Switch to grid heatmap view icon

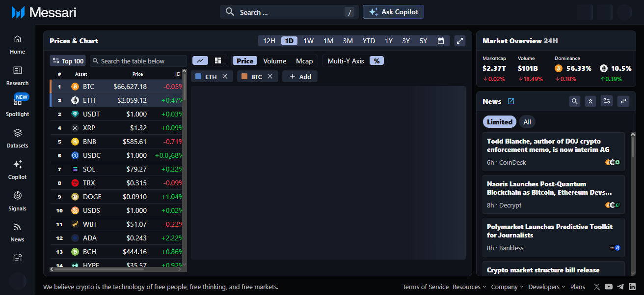pyautogui.click(x=218, y=60)
